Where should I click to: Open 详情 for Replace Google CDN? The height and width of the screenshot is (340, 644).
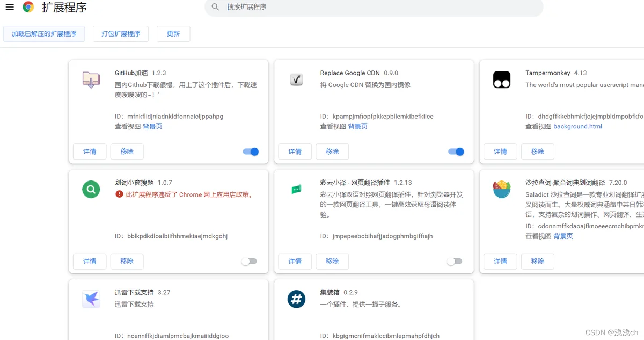click(295, 151)
